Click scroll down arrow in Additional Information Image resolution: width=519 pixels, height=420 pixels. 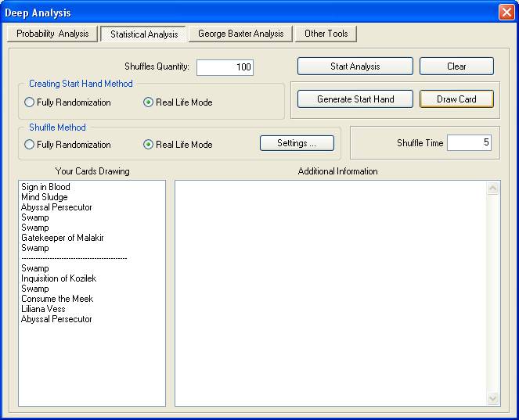493,398
